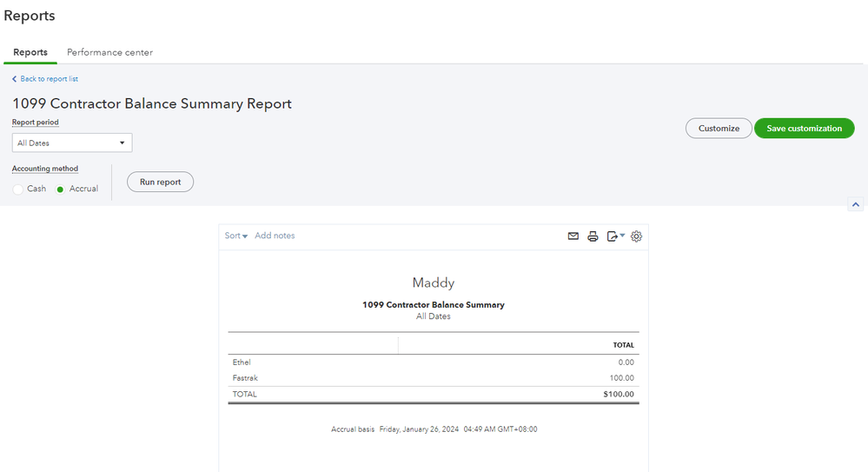This screenshot has height=472, width=868.
Task: Click Save customization button
Action: [804, 128]
